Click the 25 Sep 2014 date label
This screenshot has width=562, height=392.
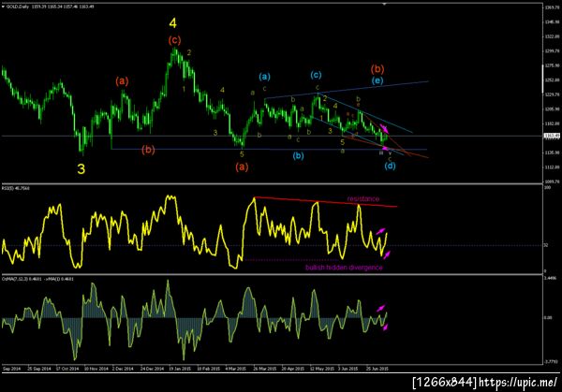pos(39,369)
